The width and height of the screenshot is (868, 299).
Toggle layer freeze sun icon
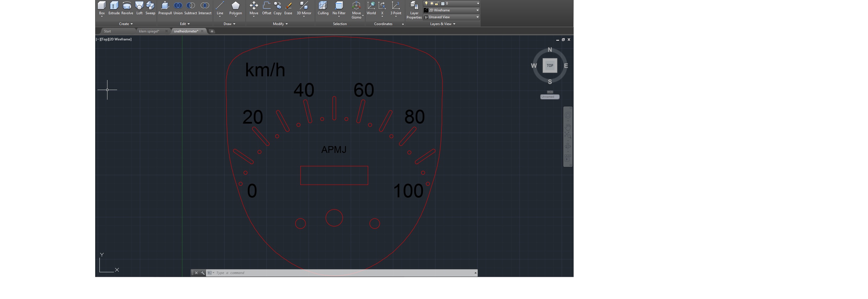[x=432, y=3]
